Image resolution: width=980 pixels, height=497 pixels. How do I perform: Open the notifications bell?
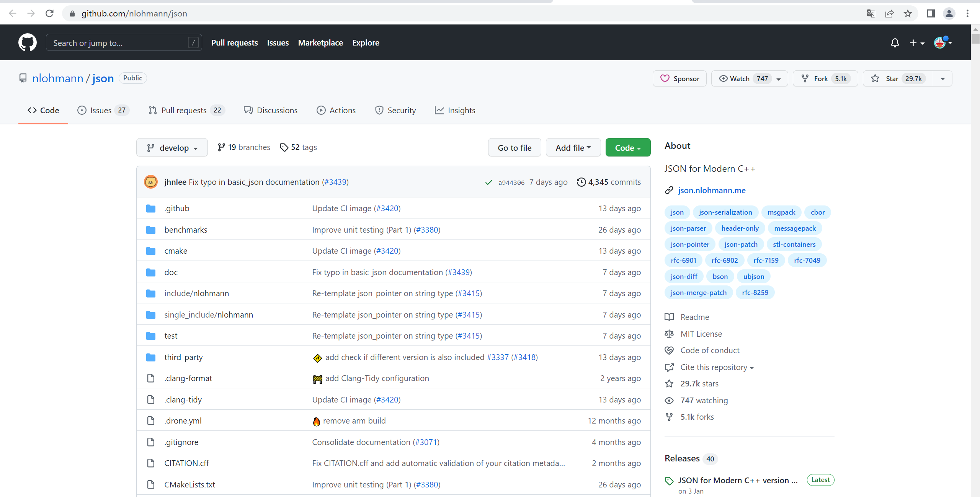click(895, 43)
